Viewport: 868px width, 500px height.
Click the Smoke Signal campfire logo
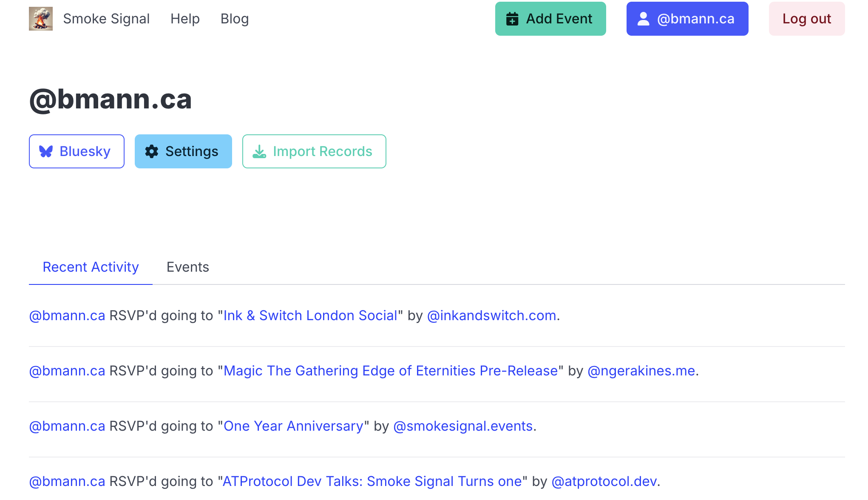(x=41, y=19)
